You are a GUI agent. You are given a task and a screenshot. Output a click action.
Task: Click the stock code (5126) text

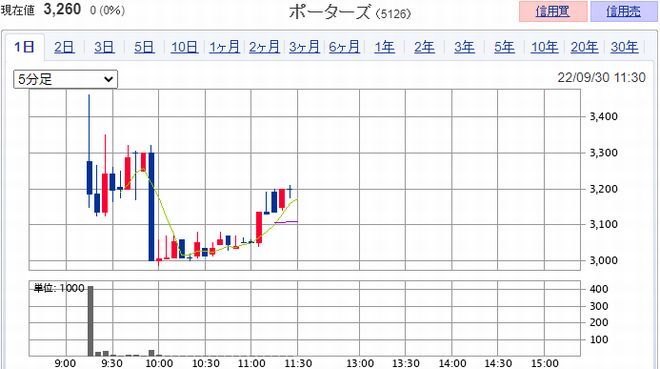point(393,14)
